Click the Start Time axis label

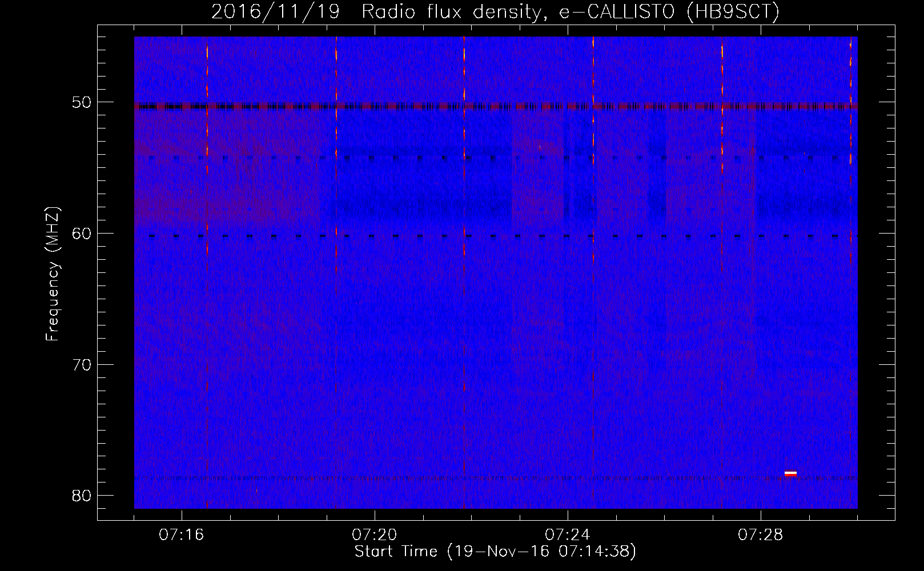(495, 552)
